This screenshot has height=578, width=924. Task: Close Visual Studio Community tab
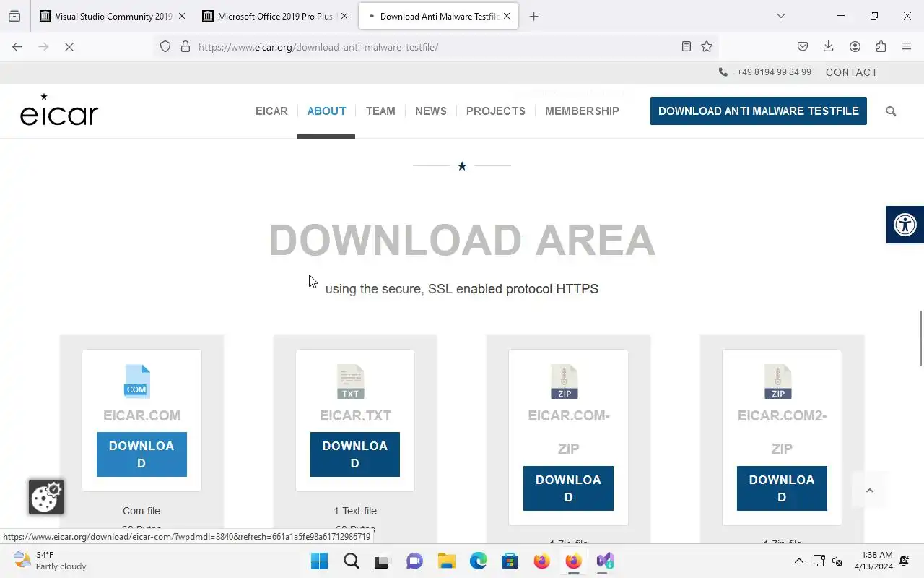(x=181, y=16)
